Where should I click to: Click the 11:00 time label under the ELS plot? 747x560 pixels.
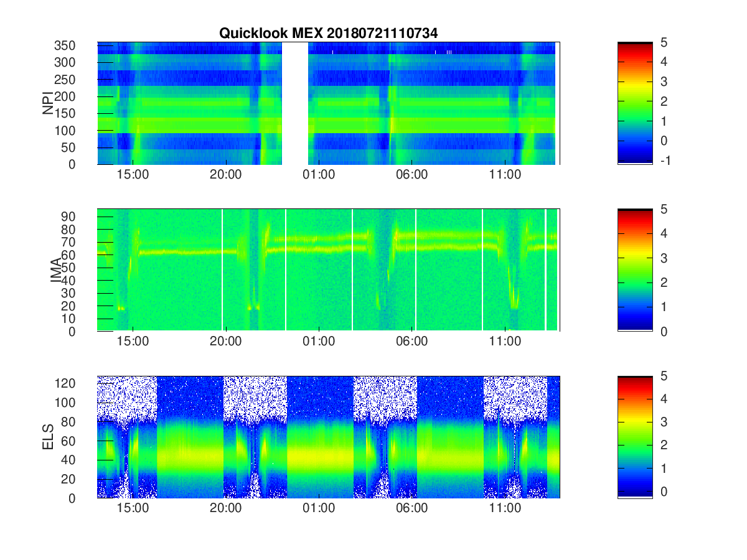505,508
